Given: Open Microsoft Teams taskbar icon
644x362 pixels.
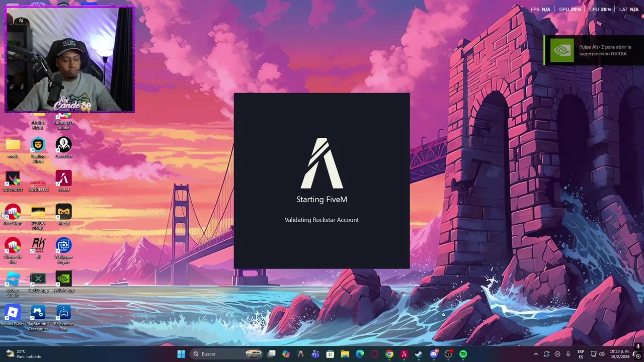Looking at the screenshot, I should click(x=315, y=354).
